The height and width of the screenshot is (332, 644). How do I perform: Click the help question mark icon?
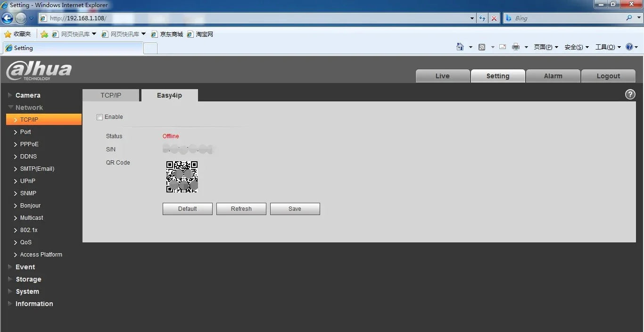[630, 94]
